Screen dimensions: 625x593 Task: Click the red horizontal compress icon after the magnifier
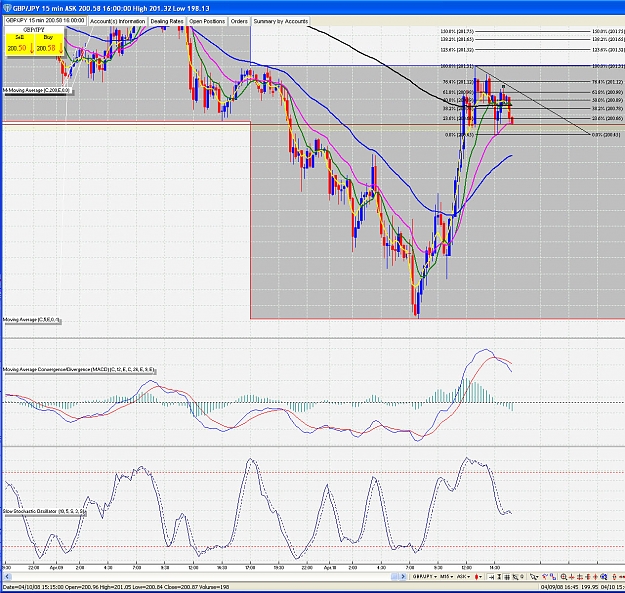click(572, 577)
